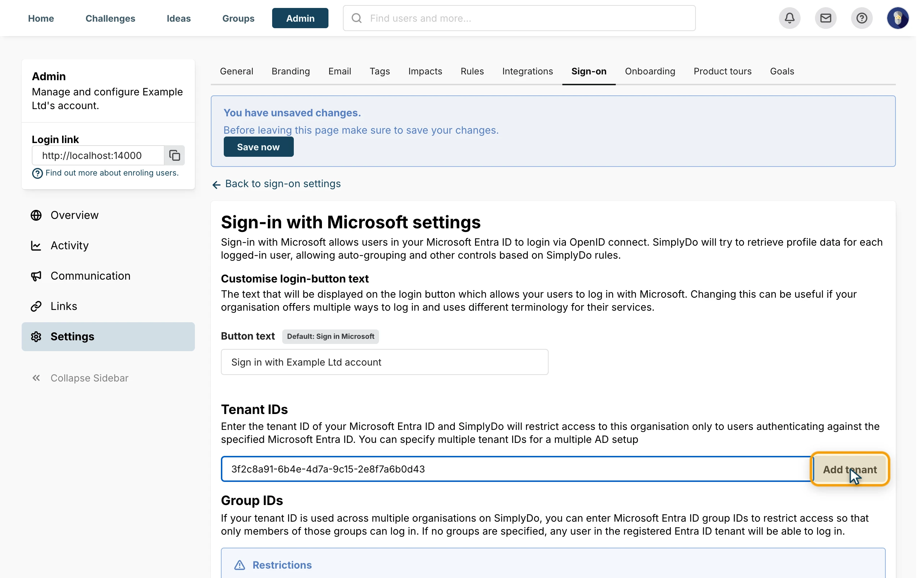Open the user avatar menu

pyautogui.click(x=898, y=18)
